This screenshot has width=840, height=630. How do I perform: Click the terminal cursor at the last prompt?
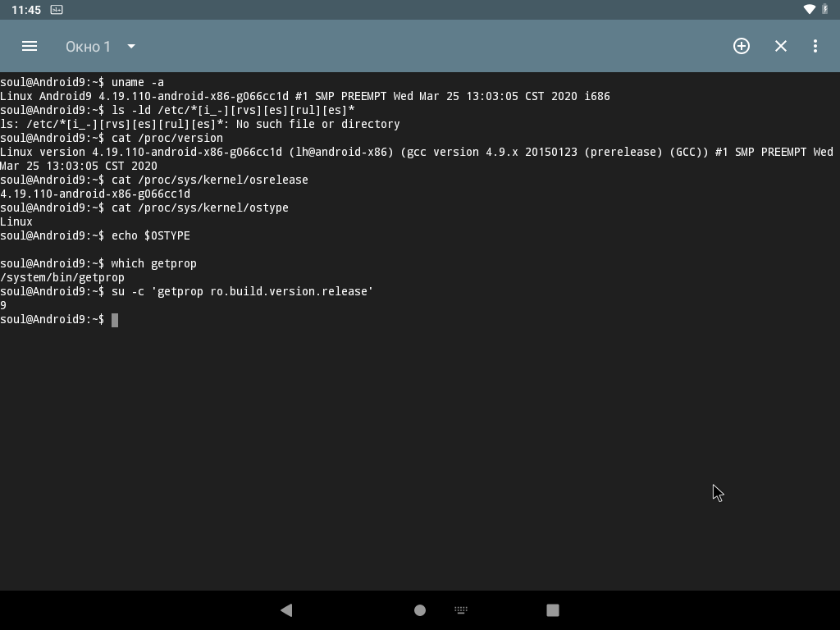[x=115, y=320]
